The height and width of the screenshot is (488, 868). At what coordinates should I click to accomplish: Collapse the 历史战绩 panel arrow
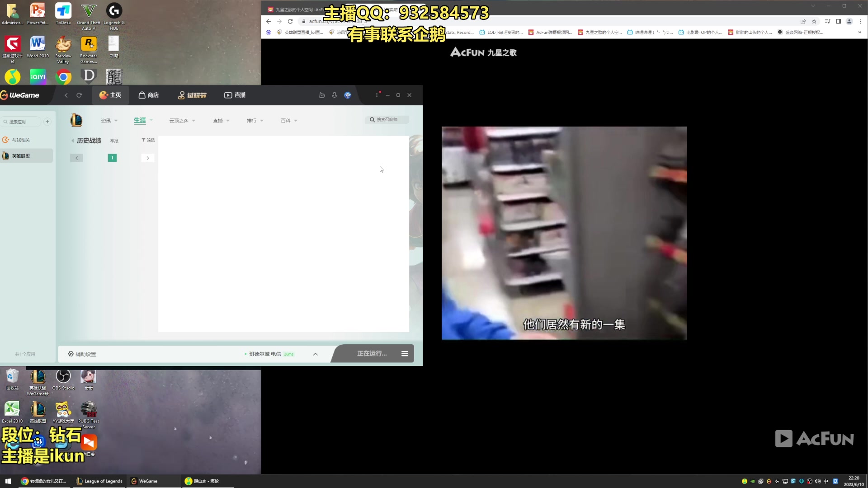(73, 141)
